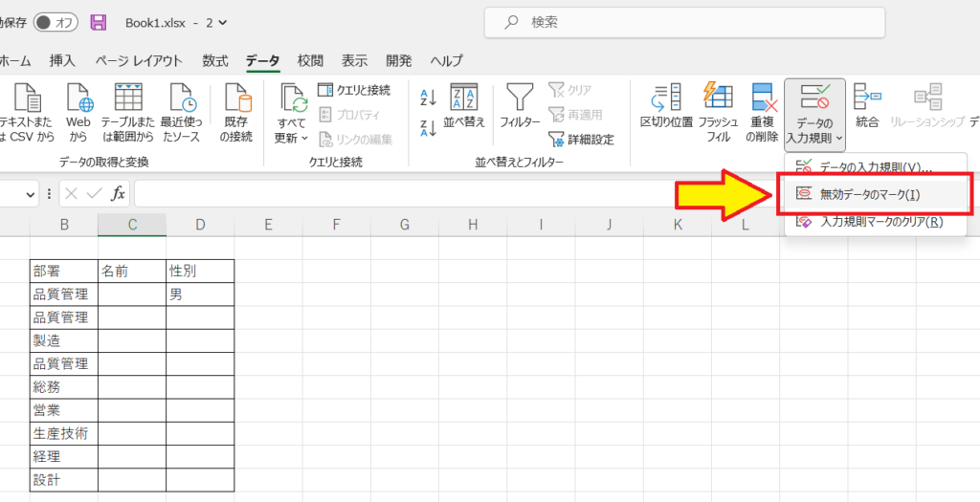Screen dimensions: 980x502
Task: Open the Book1.xlsx file name dropdown
Action: 223,21
